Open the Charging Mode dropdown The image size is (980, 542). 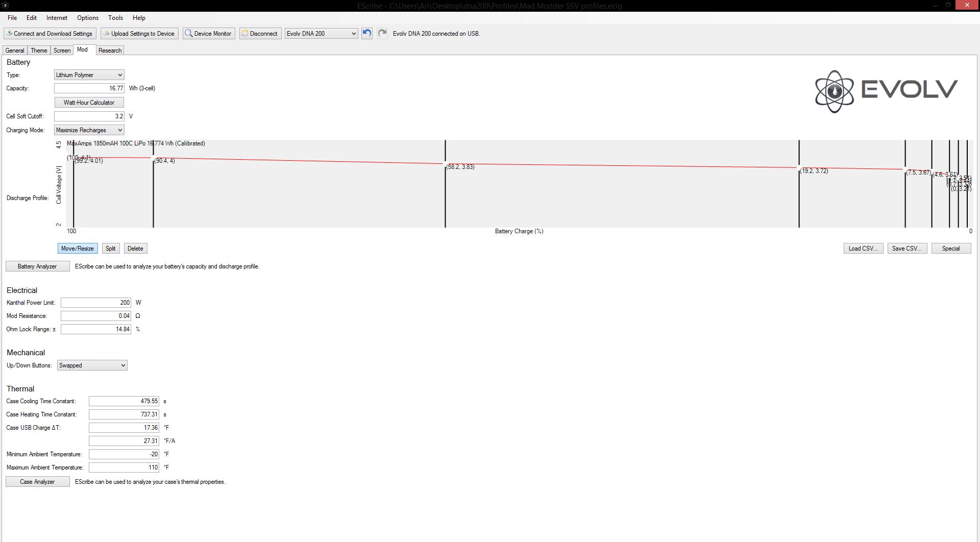[89, 130]
